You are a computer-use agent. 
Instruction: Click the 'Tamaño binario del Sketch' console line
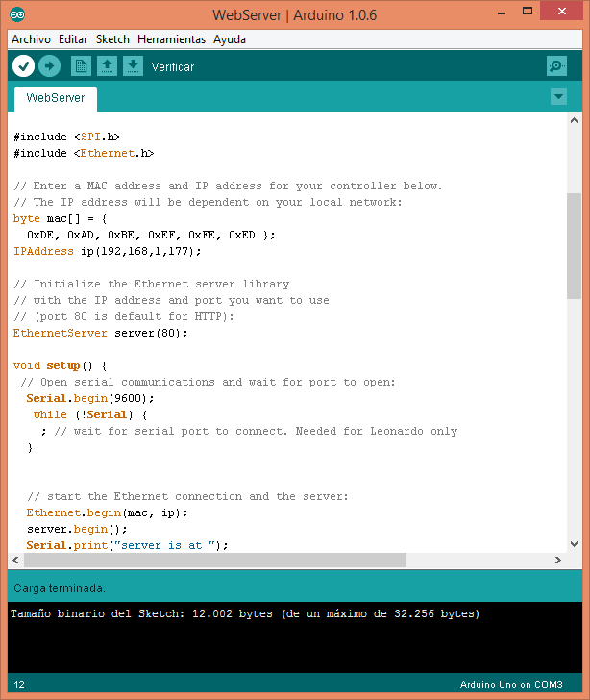pyautogui.click(x=245, y=613)
